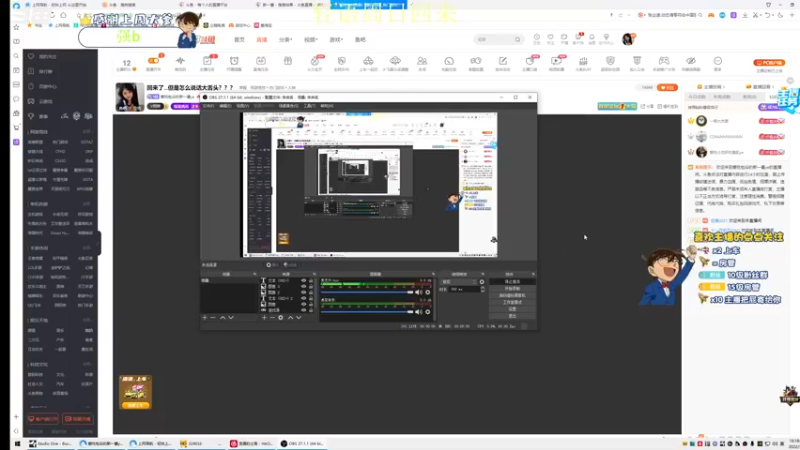This screenshot has height=450, width=800.
Task: Open the 帮助(H) menu in OBS
Action: (x=327, y=106)
